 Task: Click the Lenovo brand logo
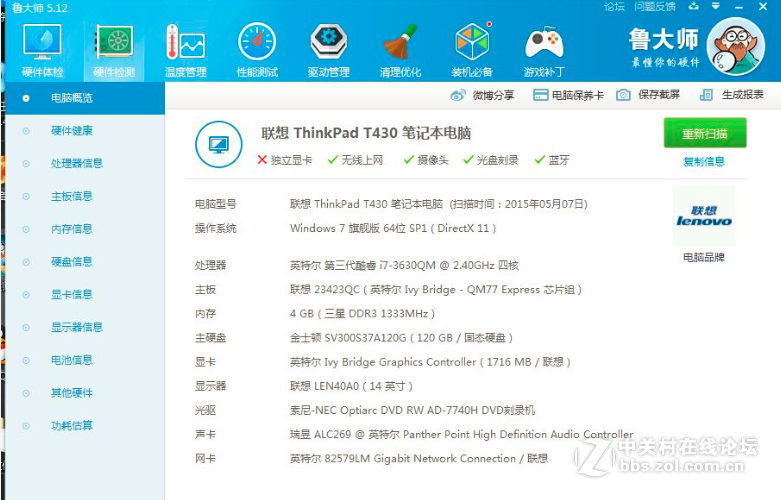[704, 216]
